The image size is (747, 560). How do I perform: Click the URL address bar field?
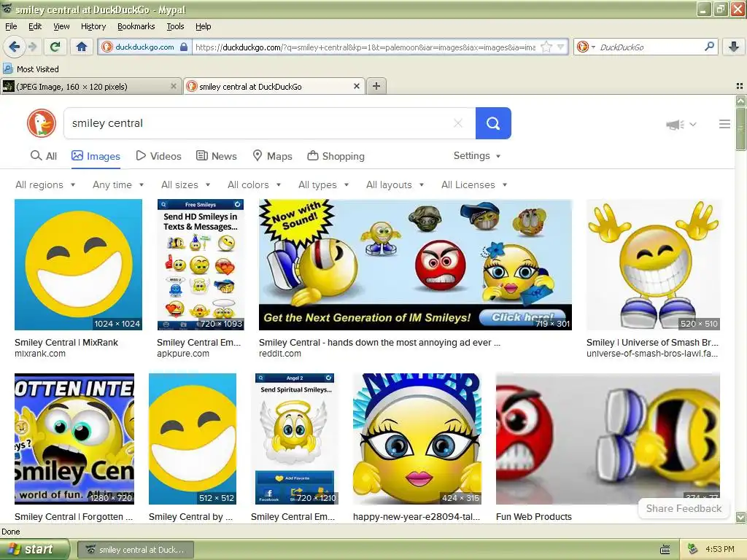(365, 47)
